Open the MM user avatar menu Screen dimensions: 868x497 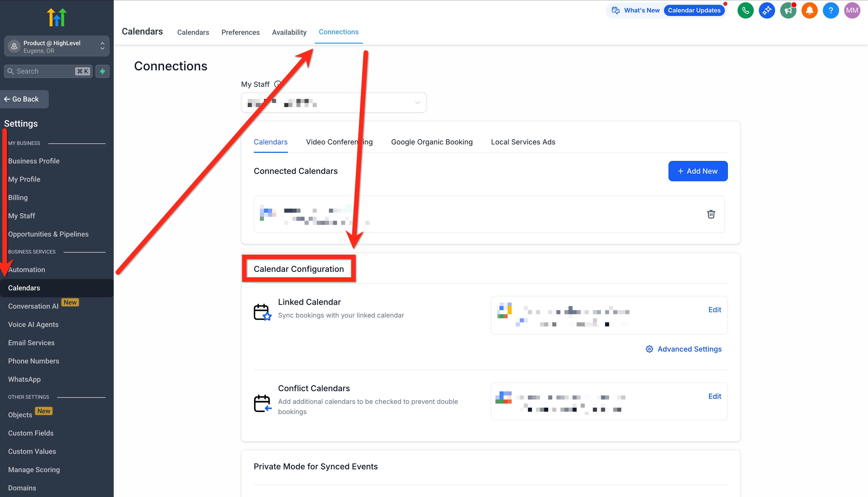(x=852, y=10)
